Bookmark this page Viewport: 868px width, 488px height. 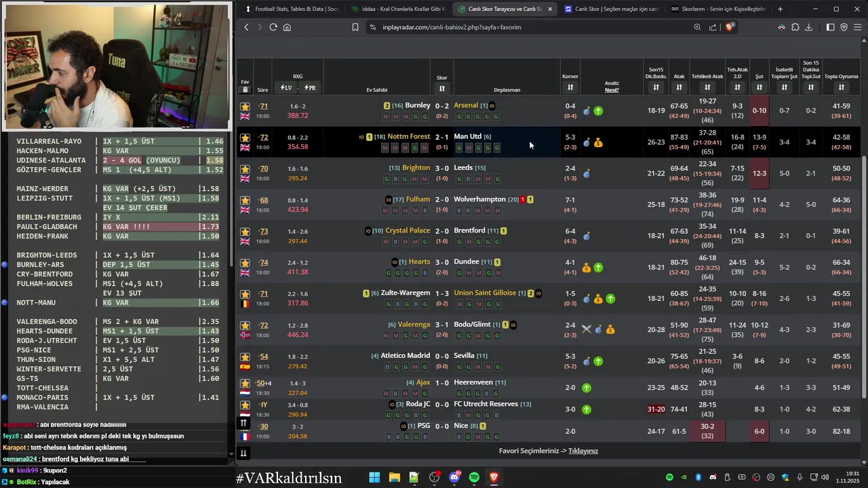[355, 27]
